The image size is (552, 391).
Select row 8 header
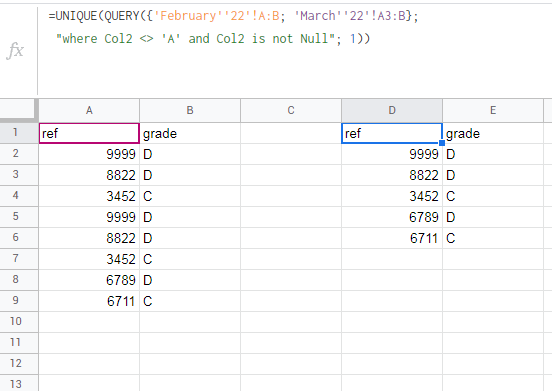coord(19,280)
